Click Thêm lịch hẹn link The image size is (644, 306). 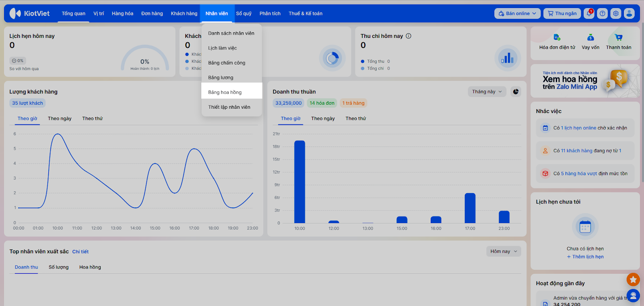tap(585, 257)
